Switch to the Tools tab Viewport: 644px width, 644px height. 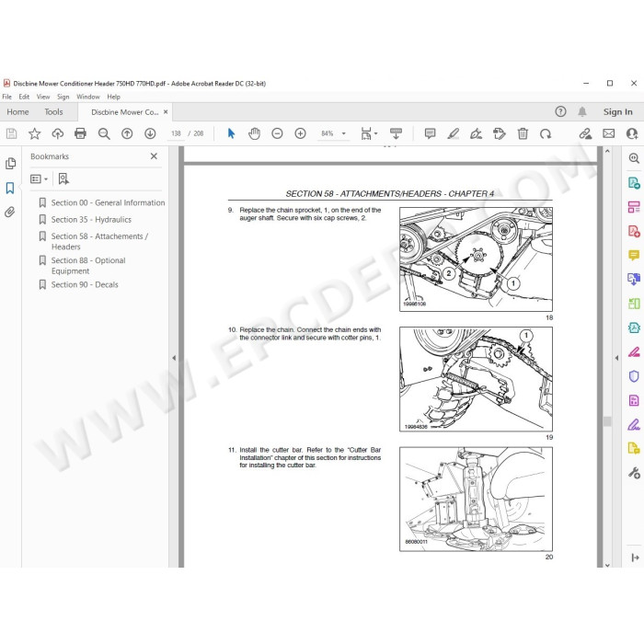pyautogui.click(x=53, y=111)
